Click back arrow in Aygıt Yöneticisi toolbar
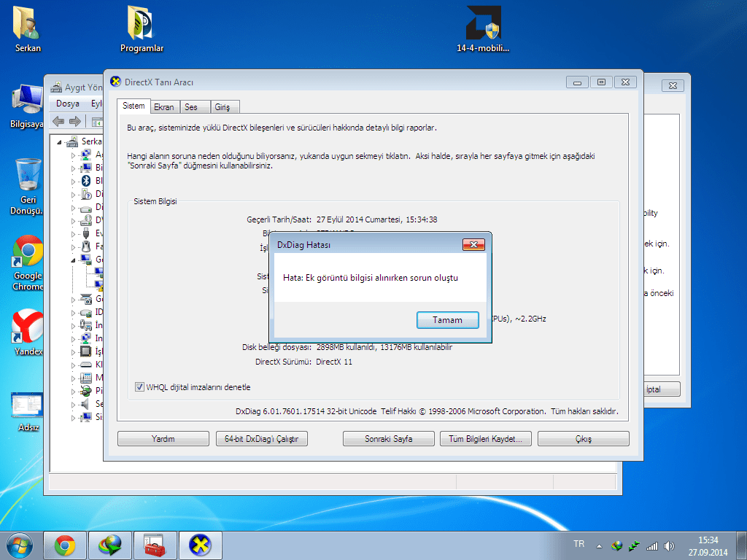Image resolution: width=747 pixels, height=560 pixels. click(x=58, y=122)
